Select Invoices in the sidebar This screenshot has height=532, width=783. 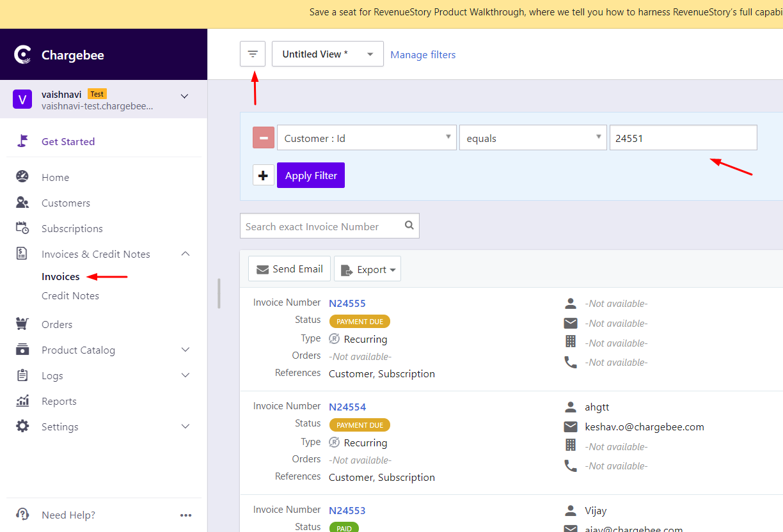point(60,276)
